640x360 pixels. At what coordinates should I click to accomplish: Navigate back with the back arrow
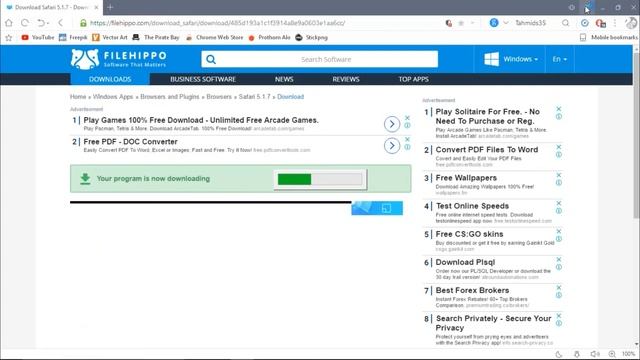click(x=60, y=23)
